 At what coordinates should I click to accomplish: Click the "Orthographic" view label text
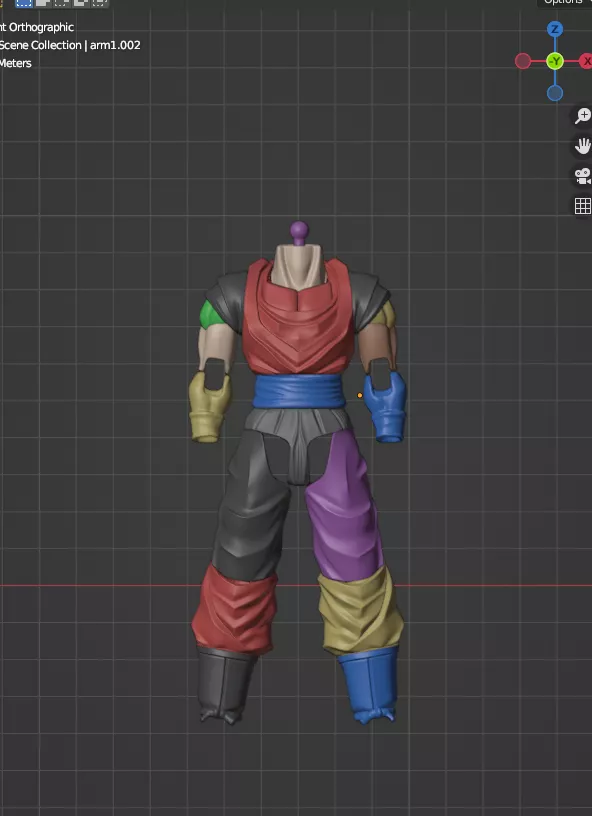[x=41, y=27]
